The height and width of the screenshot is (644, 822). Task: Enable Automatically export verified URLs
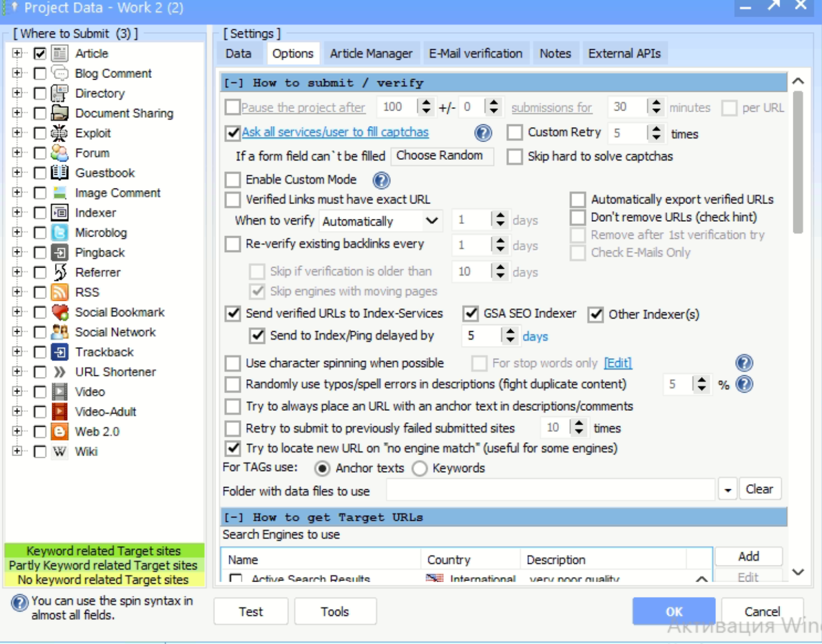578,199
